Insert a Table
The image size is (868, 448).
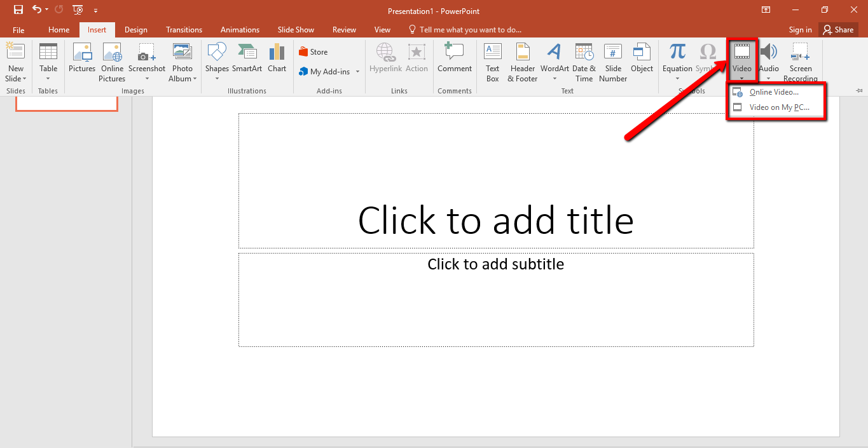[x=48, y=62]
